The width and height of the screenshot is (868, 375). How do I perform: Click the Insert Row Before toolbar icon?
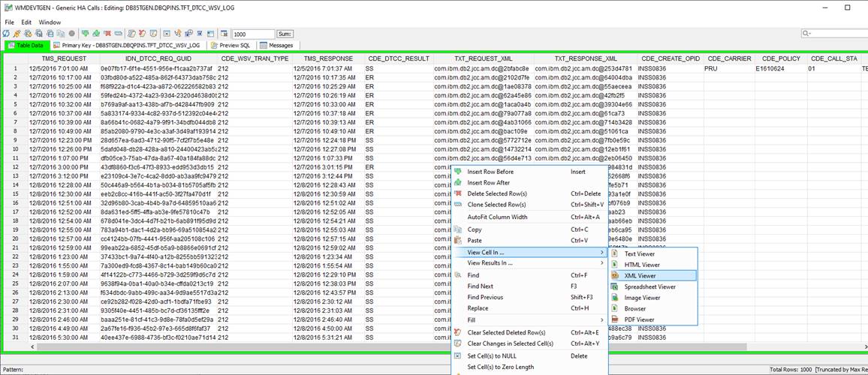[x=85, y=34]
